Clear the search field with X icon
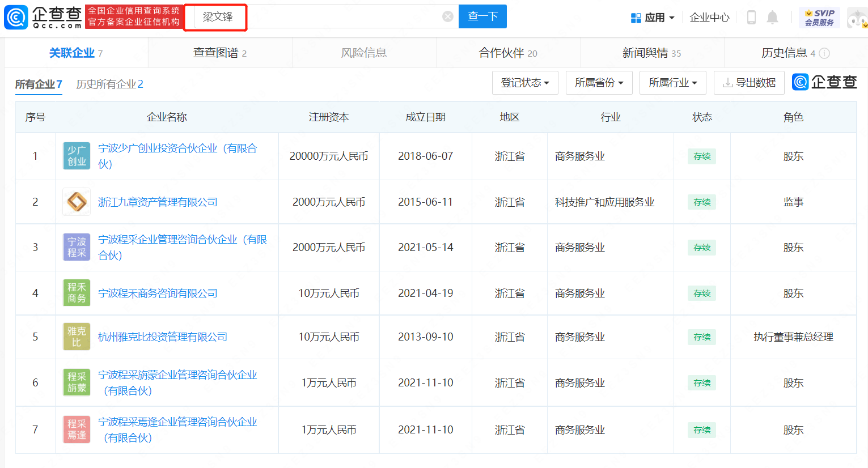868x468 pixels. click(448, 16)
